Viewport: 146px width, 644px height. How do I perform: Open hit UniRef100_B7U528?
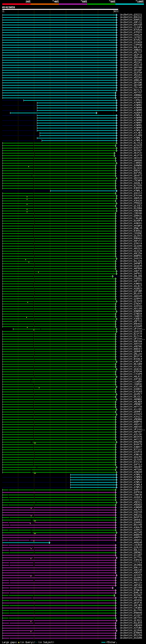pyautogui.click(x=131, y=30)
